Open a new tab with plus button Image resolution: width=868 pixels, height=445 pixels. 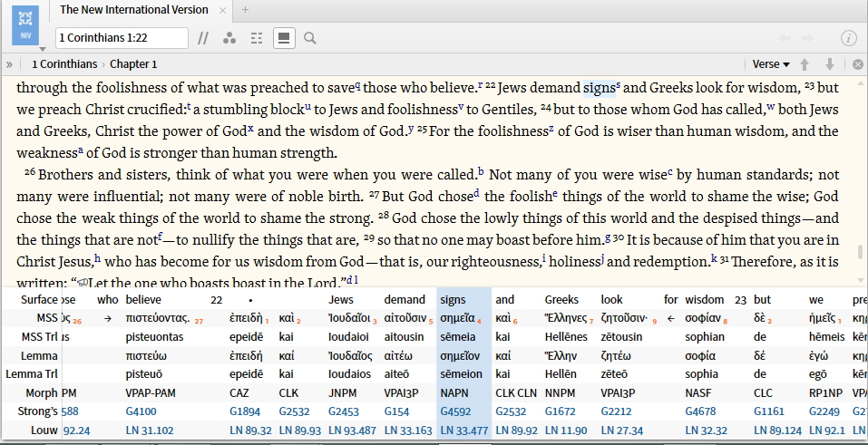[x=245, y=9]
